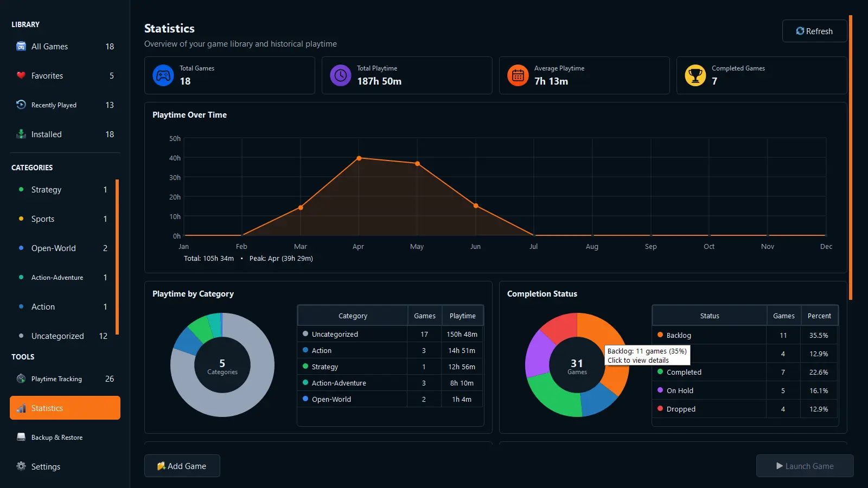Click the Uncategorized row in category table
Screen dimensions: 868x488
(x=390, y=334)
